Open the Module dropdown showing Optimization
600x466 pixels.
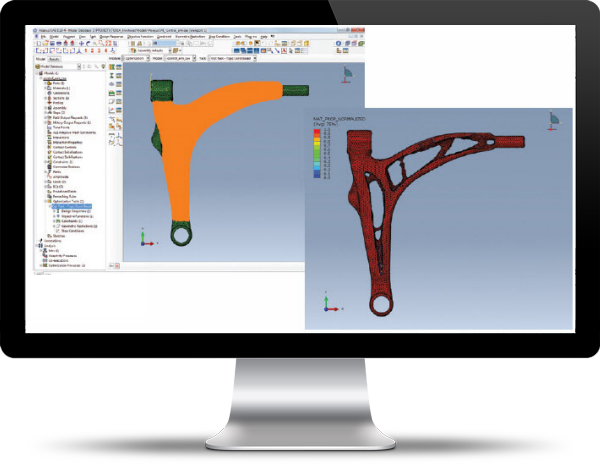(136, 58)
